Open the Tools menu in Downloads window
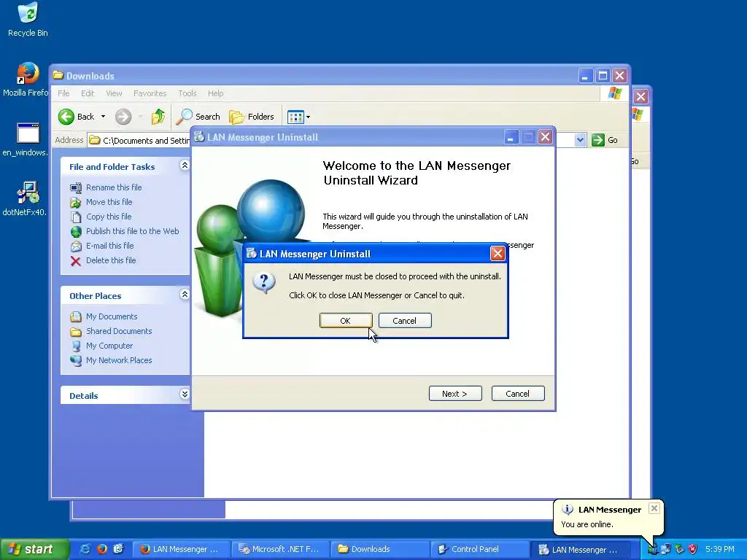 pyautogui.click(x=187, y=93)
